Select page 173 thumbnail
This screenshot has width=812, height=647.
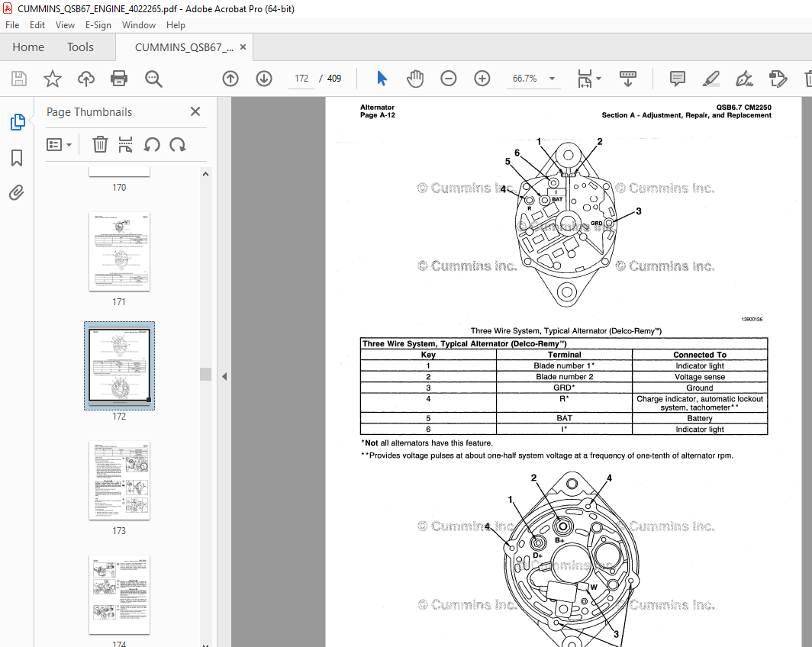point(119,481)
